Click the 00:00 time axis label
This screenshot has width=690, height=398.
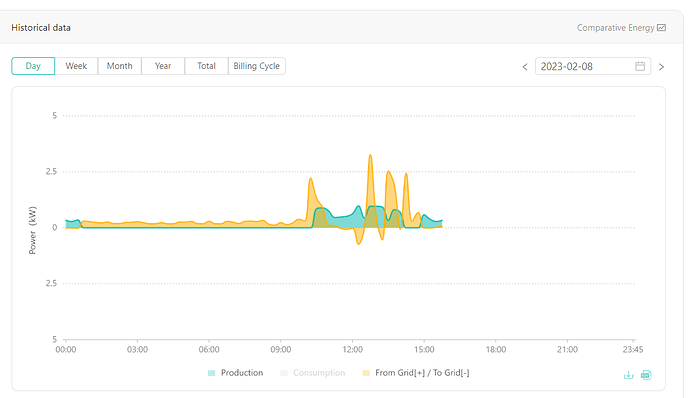(66, 350)
